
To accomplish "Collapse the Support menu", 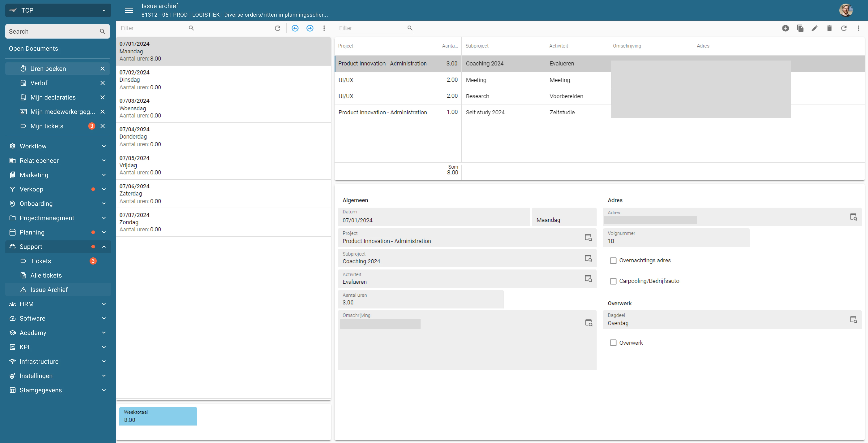I will (x=58, y=247).
